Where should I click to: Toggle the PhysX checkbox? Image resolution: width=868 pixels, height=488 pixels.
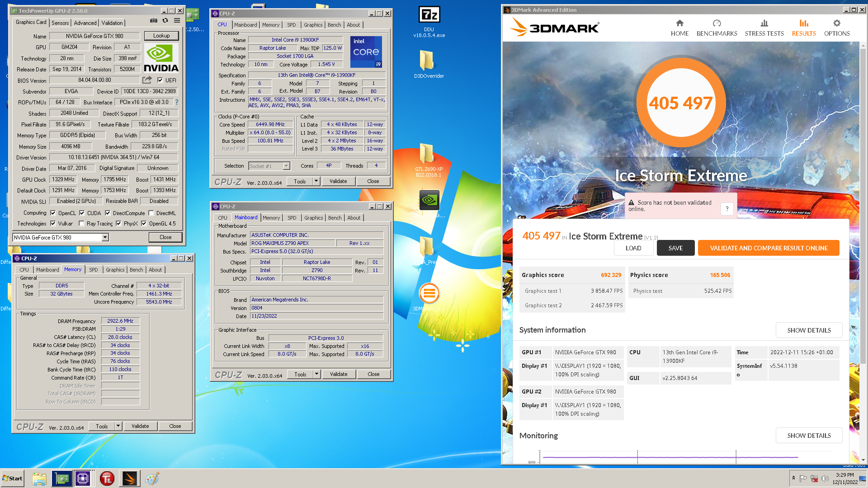tap(118, 223)
